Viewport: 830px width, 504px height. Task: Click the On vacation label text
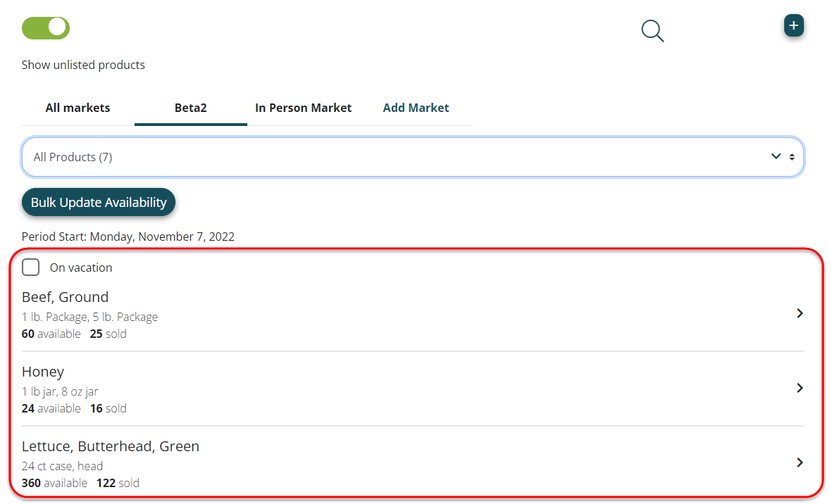point(80,267)
